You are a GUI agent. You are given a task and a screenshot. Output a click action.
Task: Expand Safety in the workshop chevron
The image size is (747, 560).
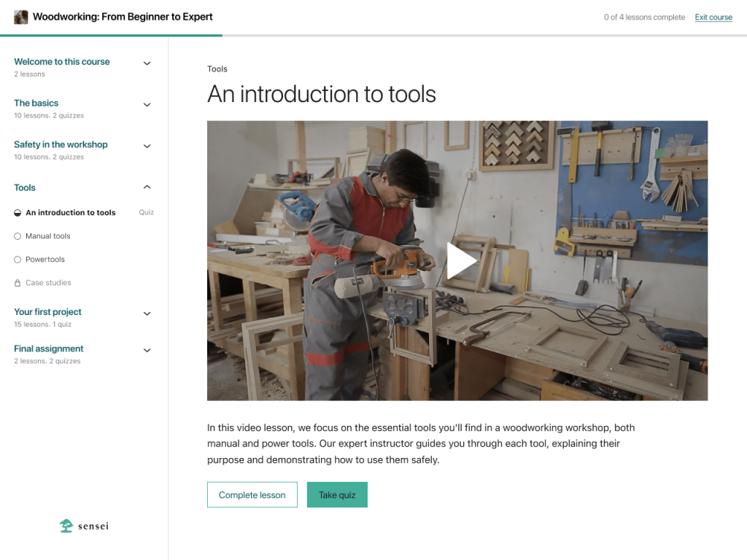[x=147, y=147]
